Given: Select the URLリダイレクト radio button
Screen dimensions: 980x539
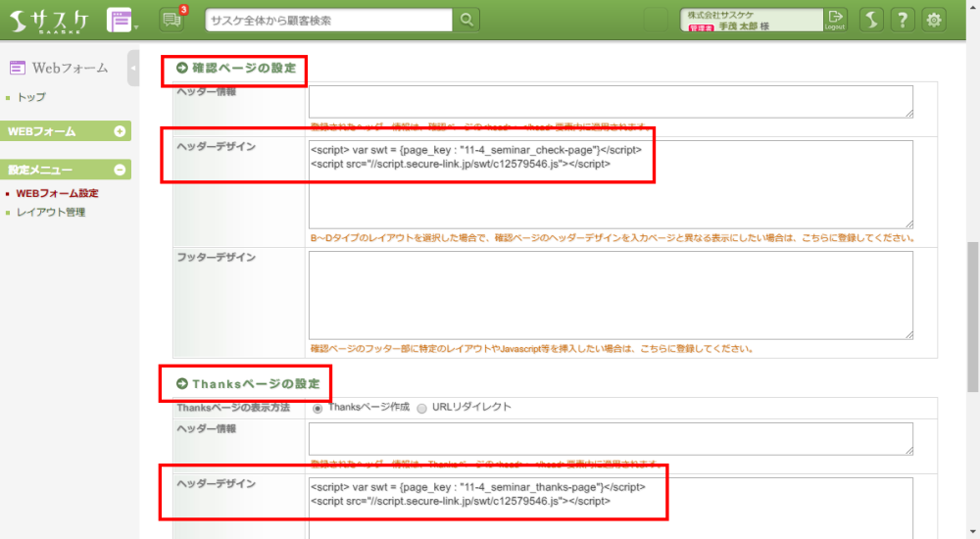Looking at the screenshot, I should tap(421, 408).
